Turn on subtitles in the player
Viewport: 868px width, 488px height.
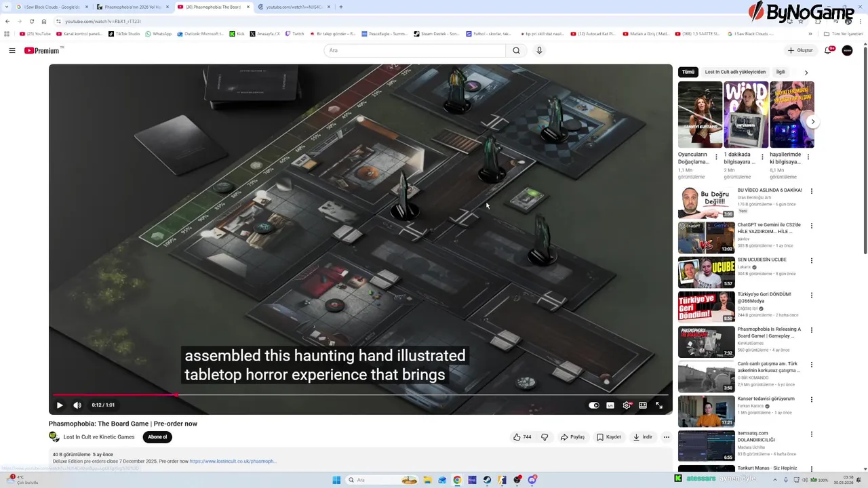pos(610,405)
